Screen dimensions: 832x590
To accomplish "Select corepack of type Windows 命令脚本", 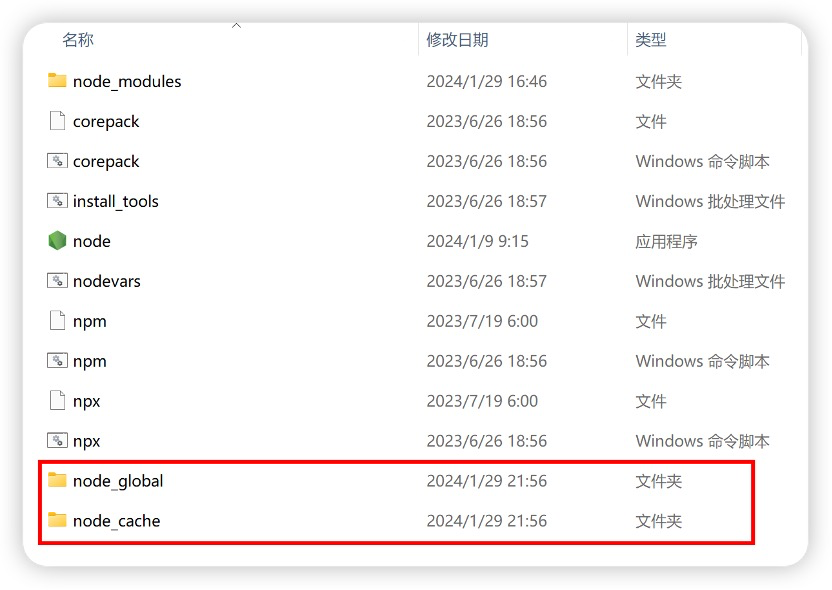I will point(106,161).
